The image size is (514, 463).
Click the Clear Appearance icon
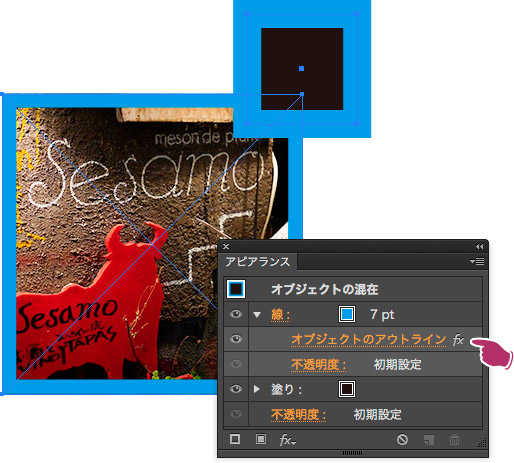click(x=402, y=440)
